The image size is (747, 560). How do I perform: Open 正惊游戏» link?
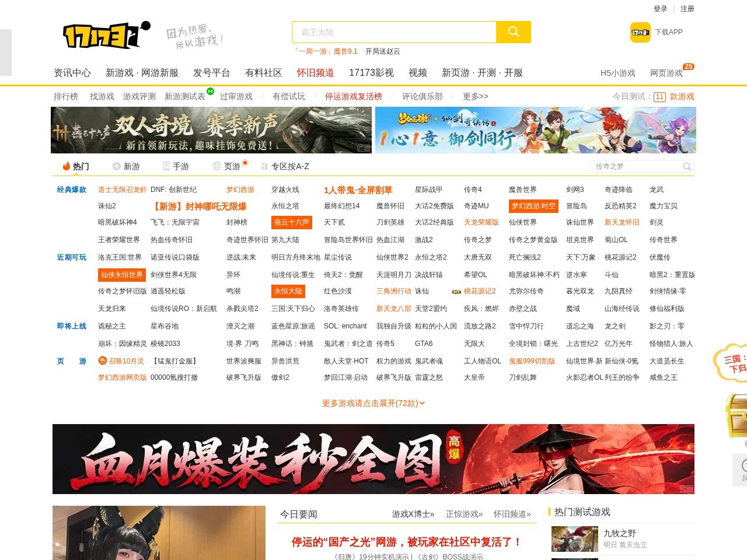point(464,514)
